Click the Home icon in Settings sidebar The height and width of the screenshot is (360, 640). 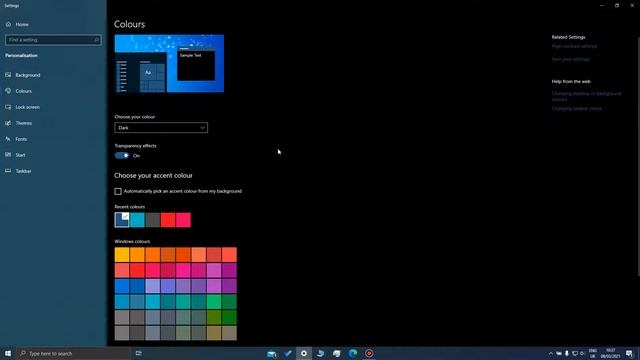(x=8, y=24)
